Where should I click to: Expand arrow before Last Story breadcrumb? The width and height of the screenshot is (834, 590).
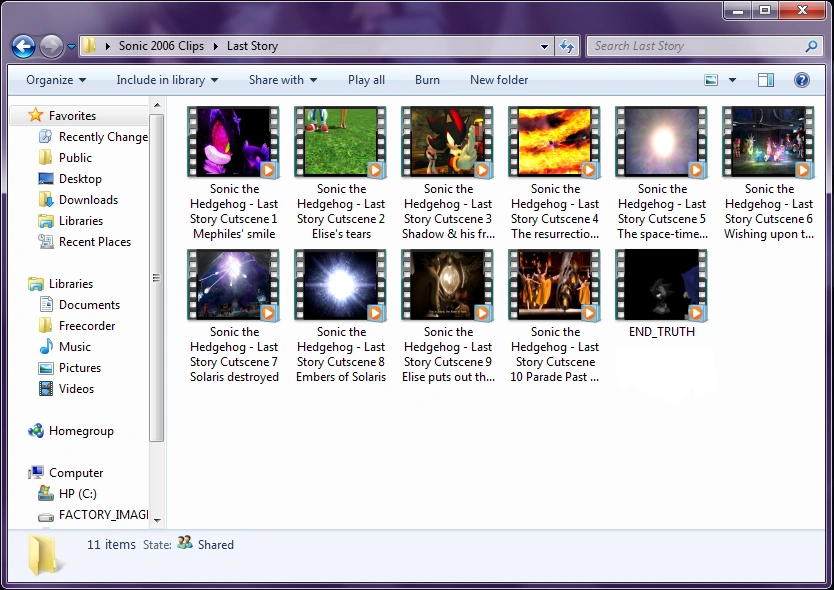click(x=216, y=46)
